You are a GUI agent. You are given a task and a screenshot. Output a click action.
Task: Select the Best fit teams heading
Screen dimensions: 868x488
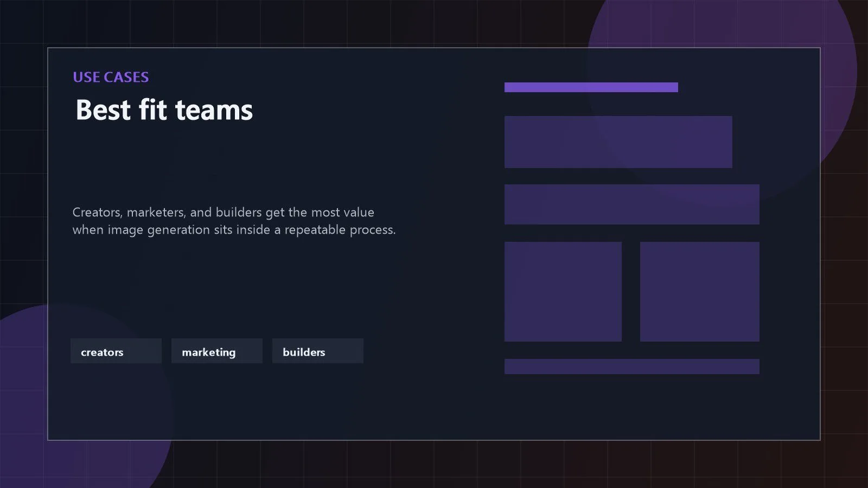(164, 110)
